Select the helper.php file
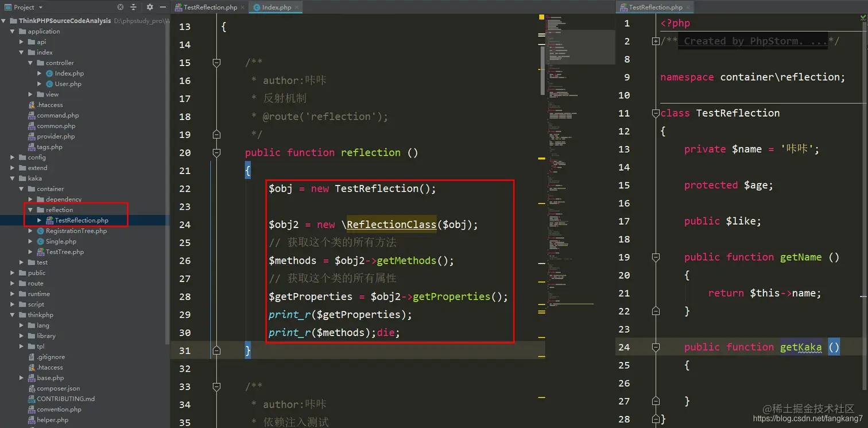 [53, 420]
